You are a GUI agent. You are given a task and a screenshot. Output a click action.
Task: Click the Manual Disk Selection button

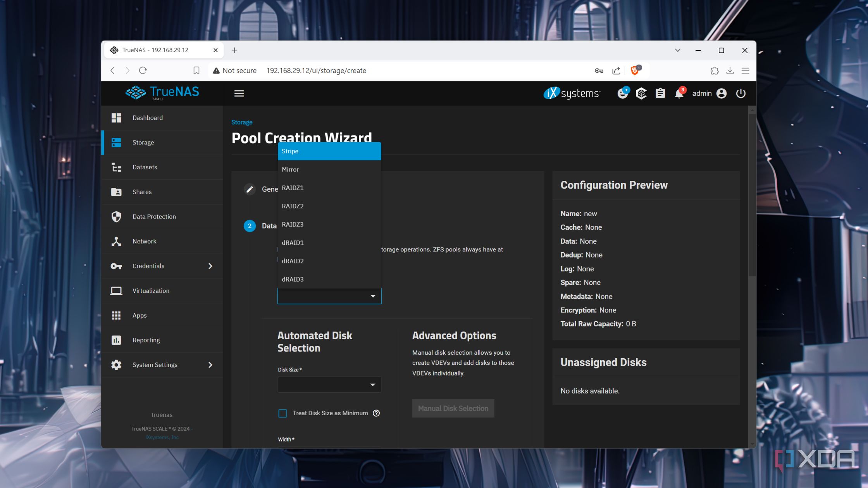tap(453, 409)
